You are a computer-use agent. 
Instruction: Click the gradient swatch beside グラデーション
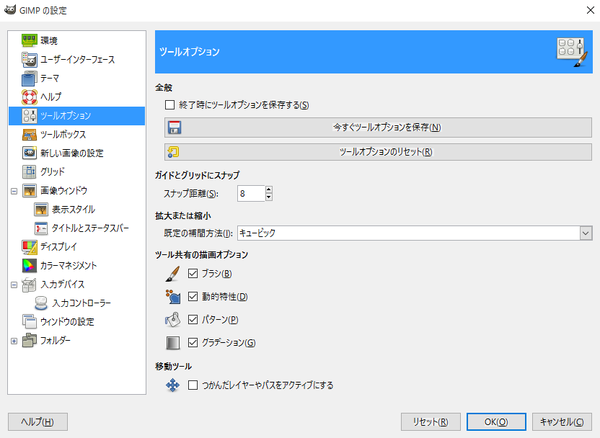(x=173, y=343)
